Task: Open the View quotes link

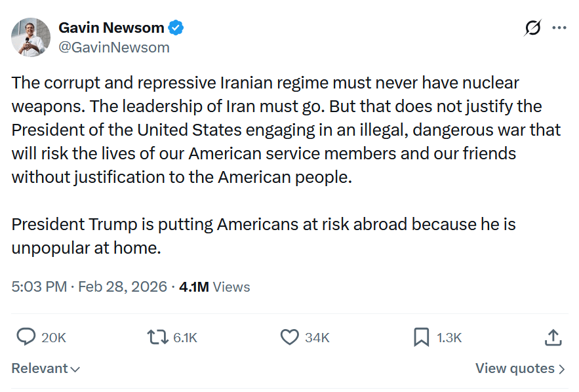Action: click(515, 368)
